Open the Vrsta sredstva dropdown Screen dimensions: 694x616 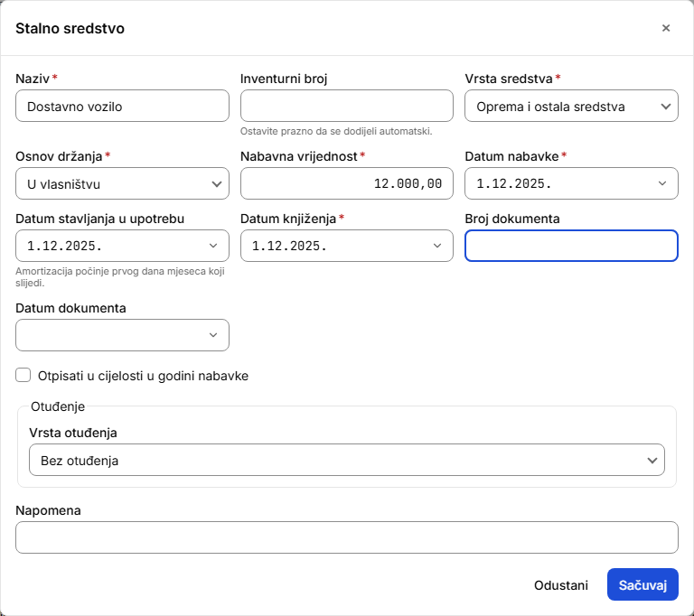(x=571, y=106)
